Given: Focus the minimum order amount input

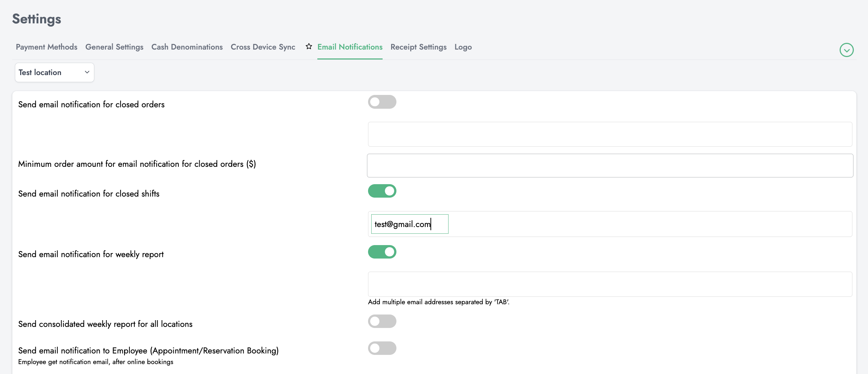Looking at the screenshot, I should tap(610, 165).
